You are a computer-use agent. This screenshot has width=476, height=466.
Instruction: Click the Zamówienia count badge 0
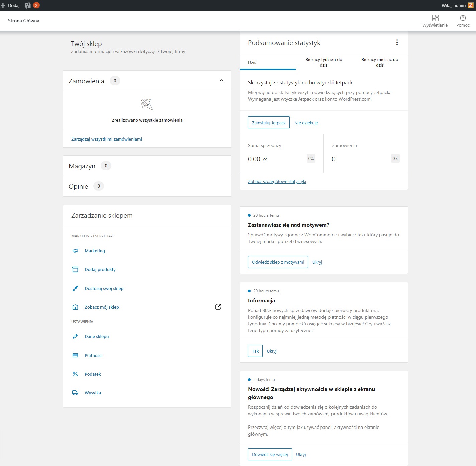point(115,81)
